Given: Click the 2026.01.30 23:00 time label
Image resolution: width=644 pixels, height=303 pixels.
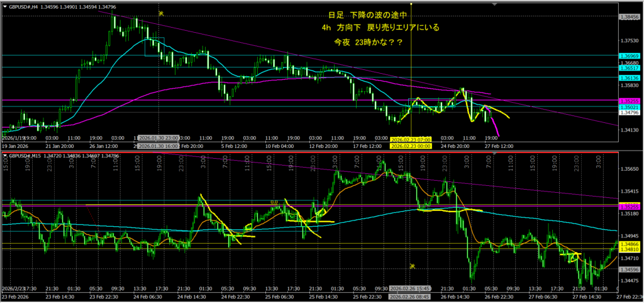Looking at the screenshot, I should click(158, 137).
